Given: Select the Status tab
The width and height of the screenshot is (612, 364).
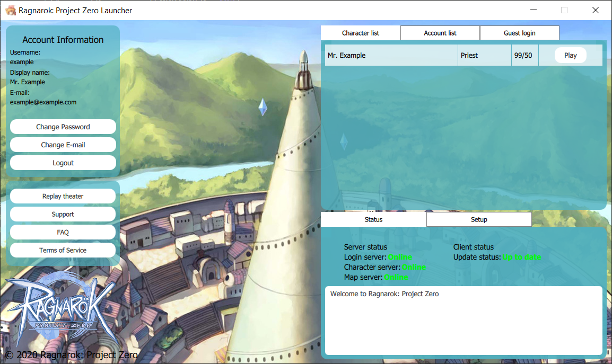Looking at the screenshot, I should (x=373, y=219).
